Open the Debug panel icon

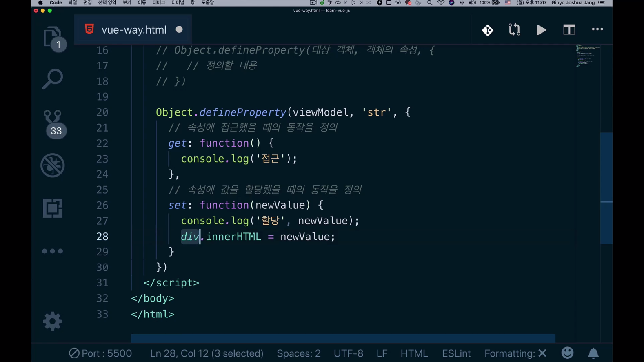52,165
